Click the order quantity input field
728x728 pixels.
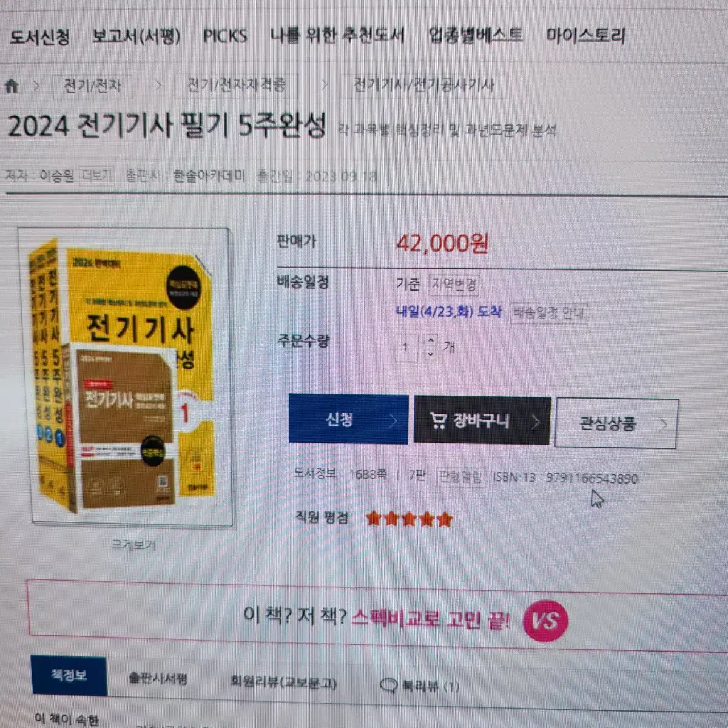pos(406,348)
